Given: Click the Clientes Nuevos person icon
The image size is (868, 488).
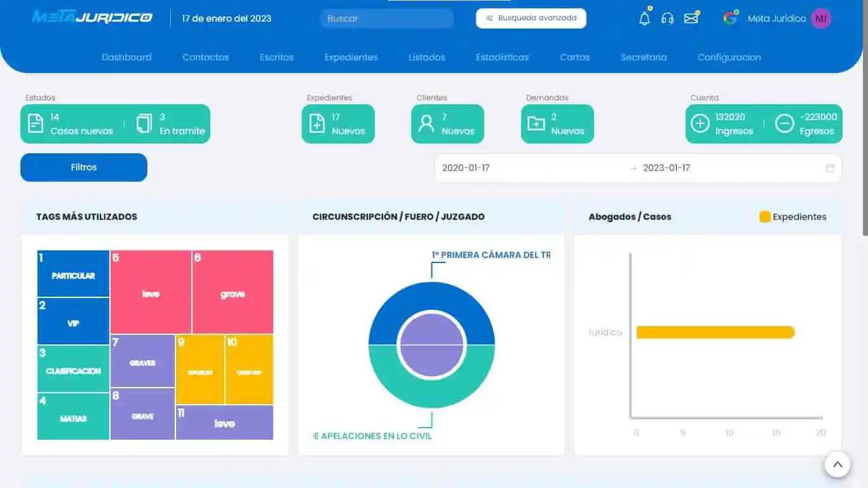Looking at the screenshot, I should coord(426,123).
